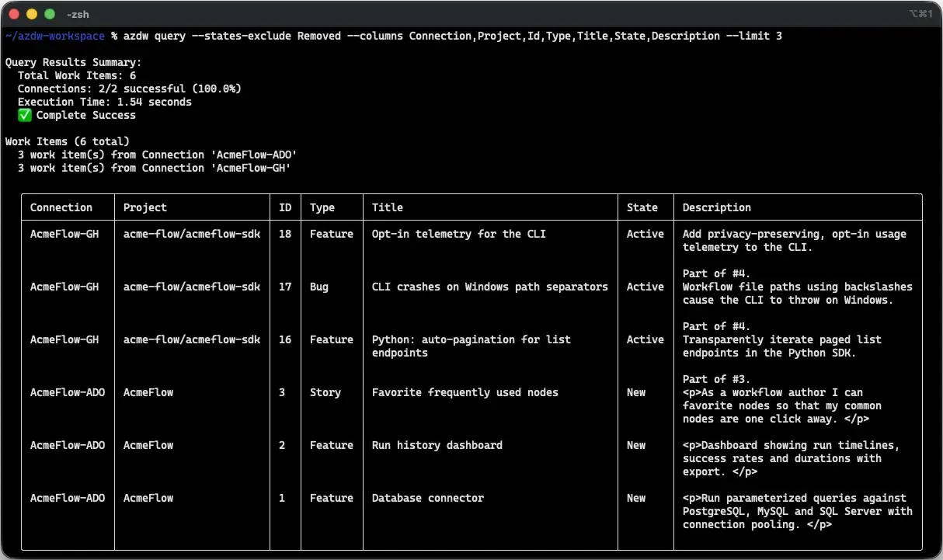Click the 'Work Items (6 total)' heading
This screenshot has height=560, width=943.
68,141
